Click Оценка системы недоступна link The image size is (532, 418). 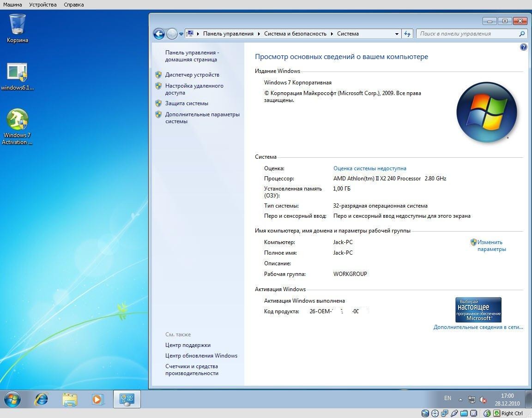pyautogui.click(x=370, y=168)
